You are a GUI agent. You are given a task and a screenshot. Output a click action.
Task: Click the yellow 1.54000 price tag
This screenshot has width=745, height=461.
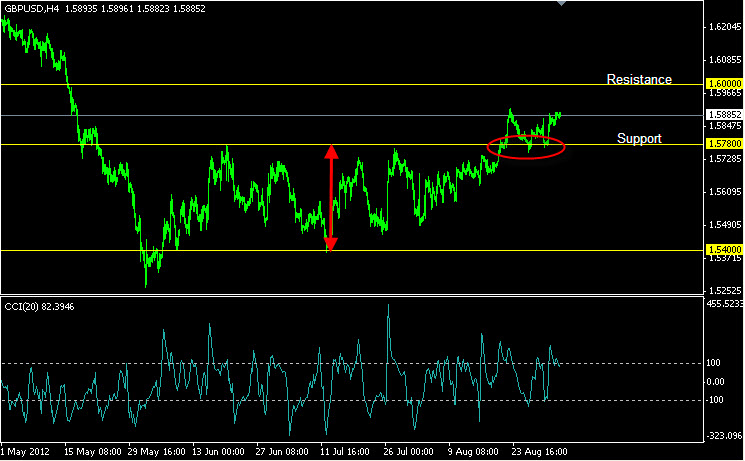click(725, 250)
